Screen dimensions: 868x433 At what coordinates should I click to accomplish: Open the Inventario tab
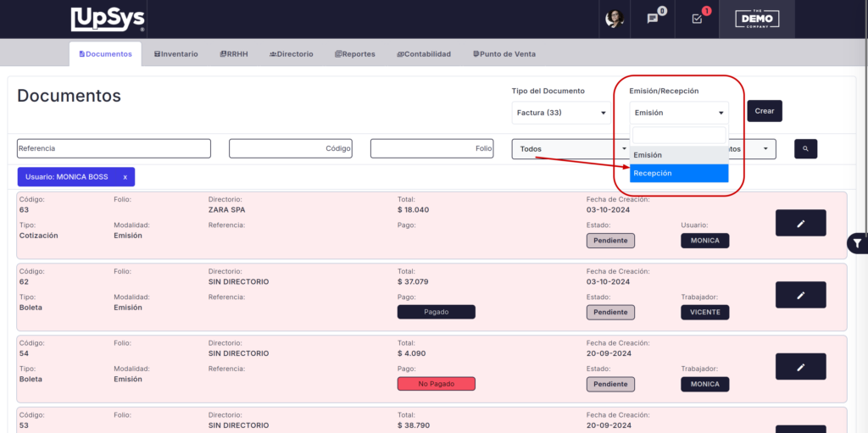coord(175,54)
